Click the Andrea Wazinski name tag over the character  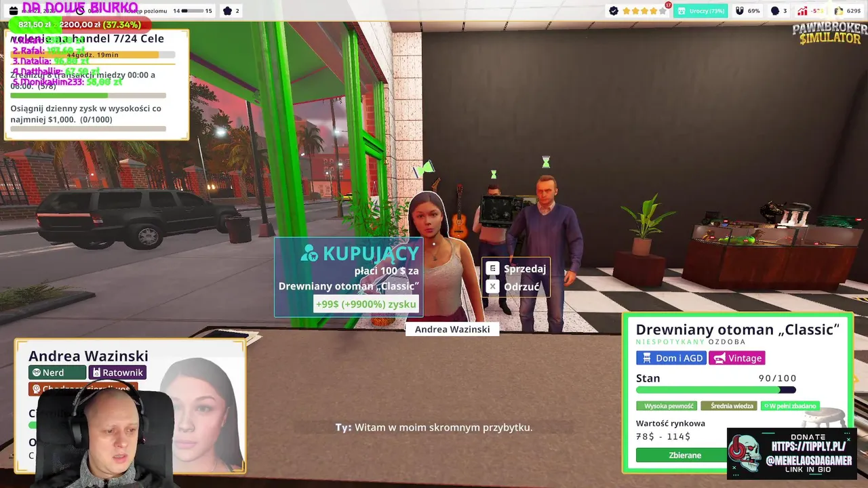(452, 329)
